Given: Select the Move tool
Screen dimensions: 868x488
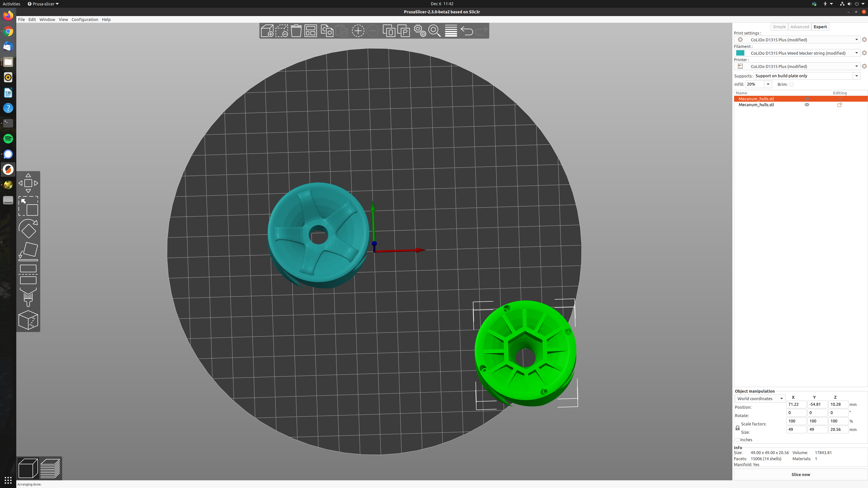Looking at the screenshot, I should [28, 183].
